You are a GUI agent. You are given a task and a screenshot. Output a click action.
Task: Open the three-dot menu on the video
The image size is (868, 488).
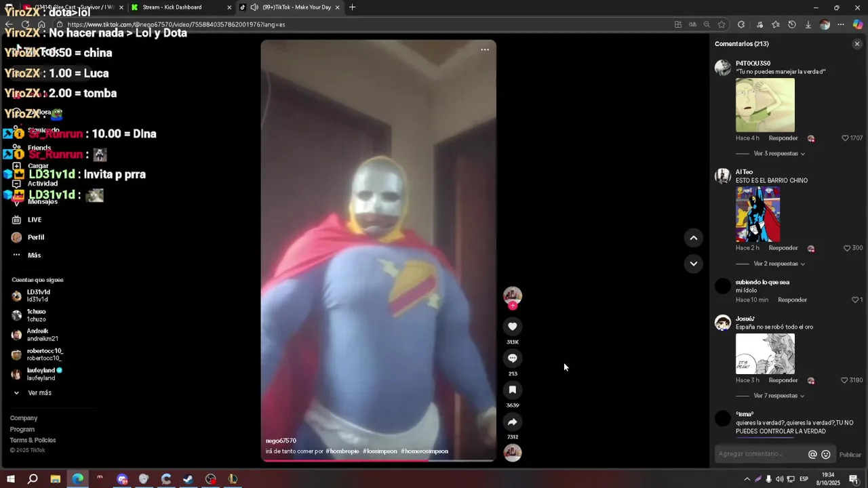[x=485, y=49]
